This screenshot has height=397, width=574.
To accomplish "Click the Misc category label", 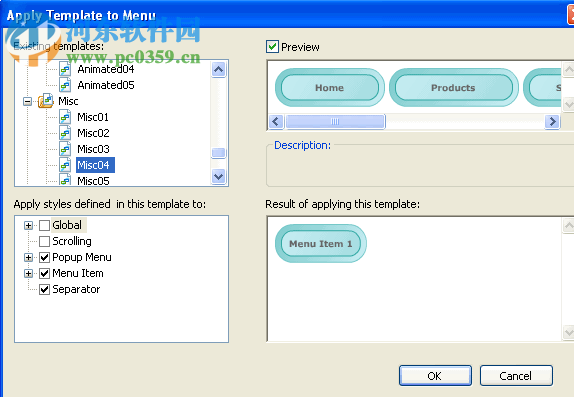I will (68, 101).
